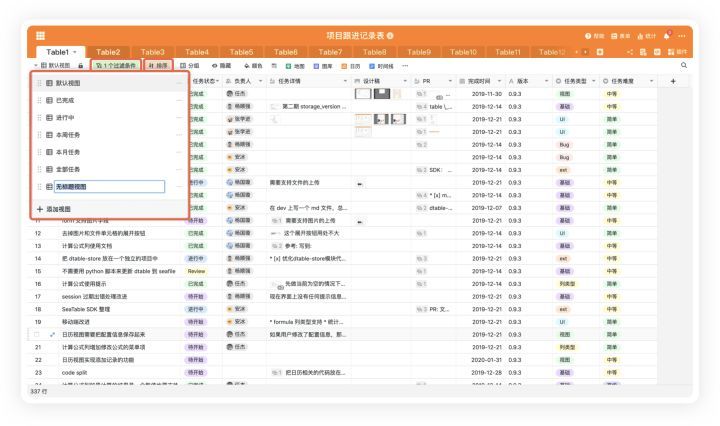The width and height of the screenshot is (720, 426).
Task: Click the add new table plus icon
Action: click(x=600, y=52)
